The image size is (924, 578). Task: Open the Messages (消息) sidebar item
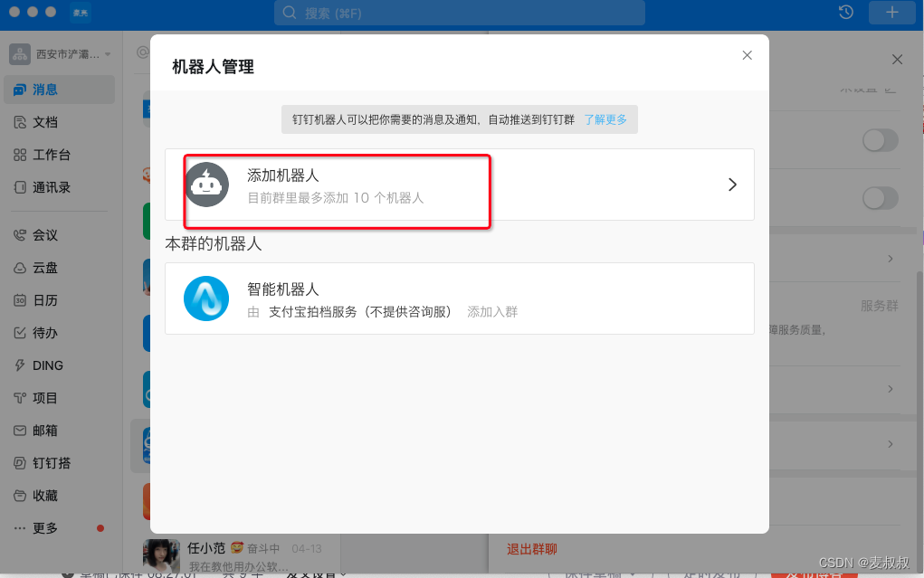coord(59,90)
